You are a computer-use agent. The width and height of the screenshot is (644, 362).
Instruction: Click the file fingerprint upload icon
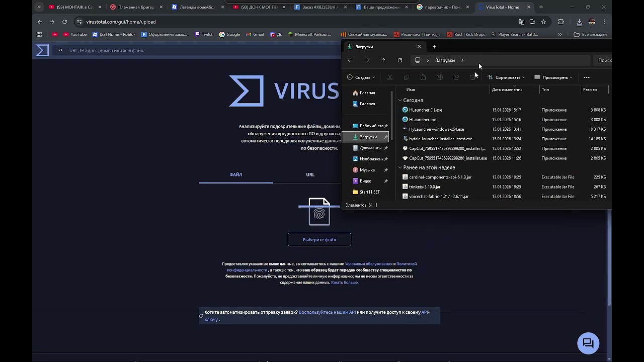point(319,211)
